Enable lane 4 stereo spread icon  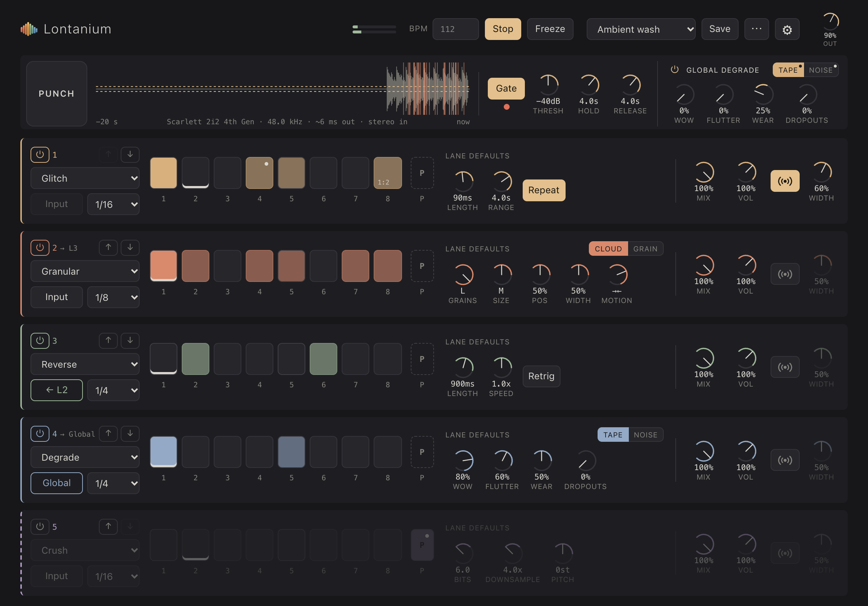[785, 460]
